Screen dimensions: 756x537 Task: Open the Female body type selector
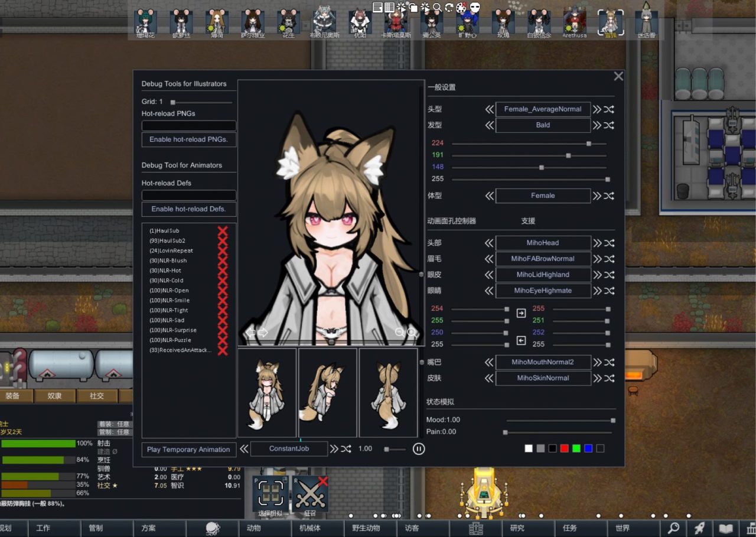pos(543,196)
